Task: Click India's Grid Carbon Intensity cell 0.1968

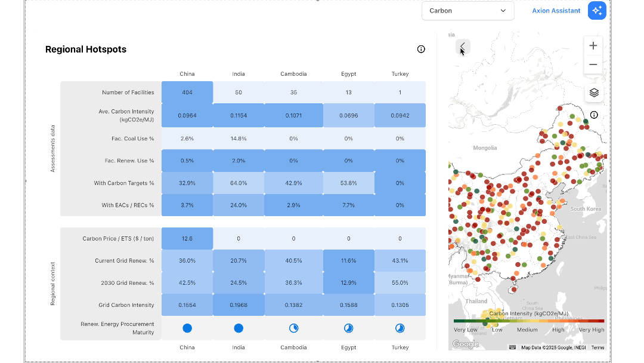Action: (239, 305)
